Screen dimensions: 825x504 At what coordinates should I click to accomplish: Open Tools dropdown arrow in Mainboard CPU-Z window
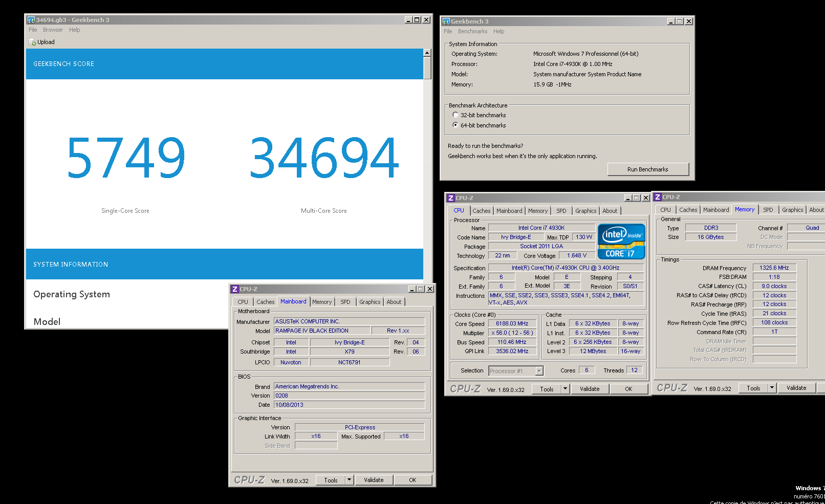(x=350, y=480)
